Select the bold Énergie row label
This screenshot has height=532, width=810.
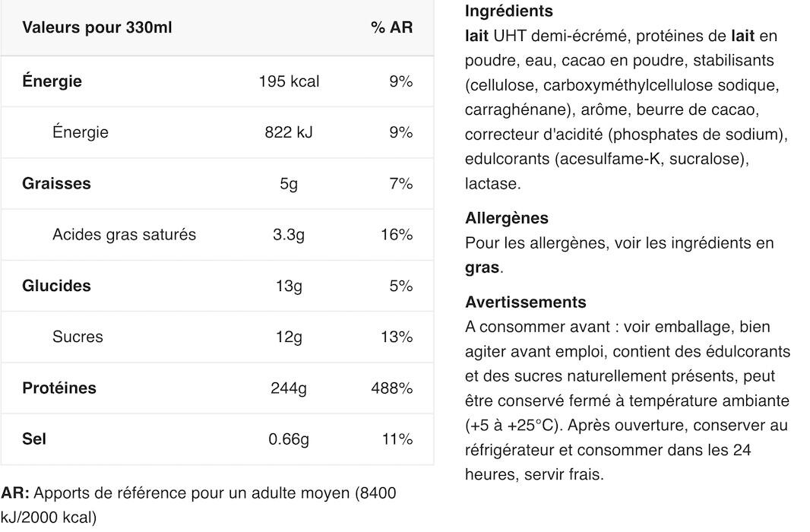(52, 81)
